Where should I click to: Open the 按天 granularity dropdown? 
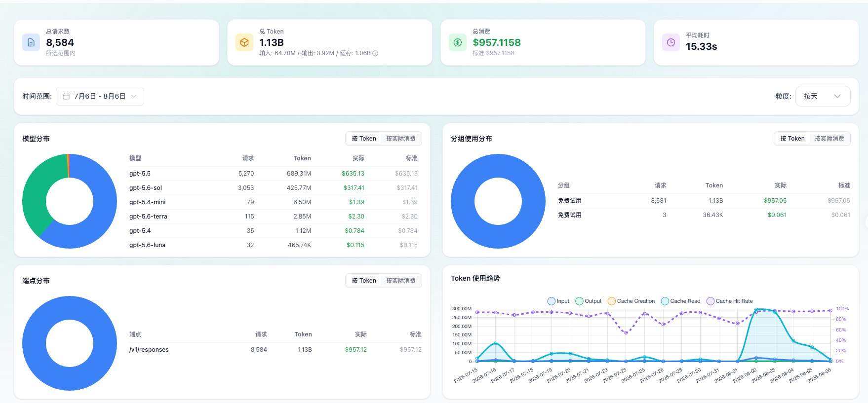coord(823,96)
